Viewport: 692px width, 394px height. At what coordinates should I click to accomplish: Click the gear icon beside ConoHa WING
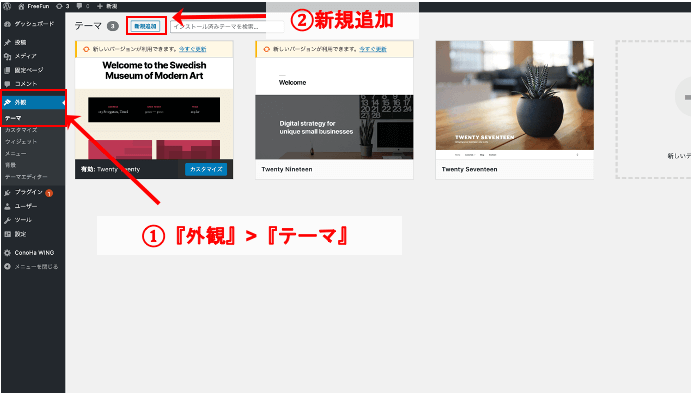tap(7, 253)
